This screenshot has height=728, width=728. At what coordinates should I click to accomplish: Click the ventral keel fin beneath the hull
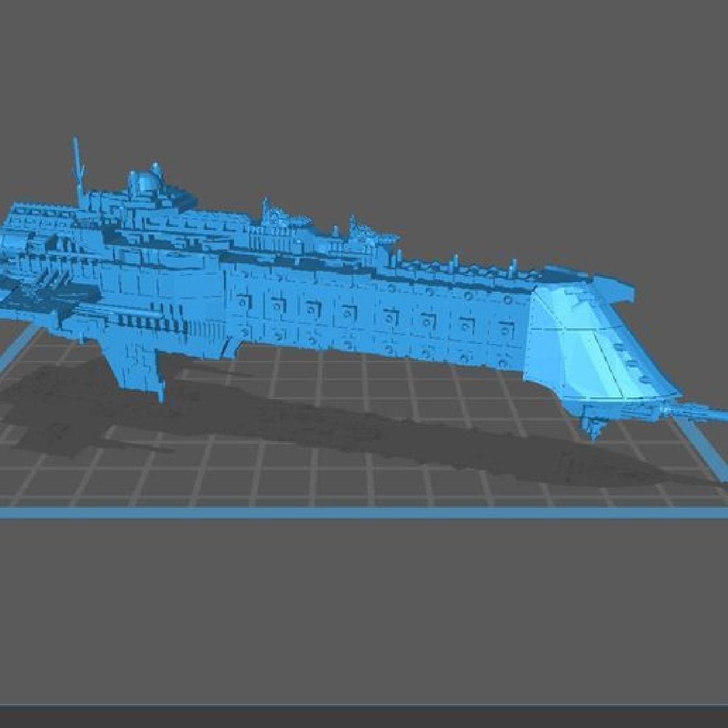(x=136, y=370)
